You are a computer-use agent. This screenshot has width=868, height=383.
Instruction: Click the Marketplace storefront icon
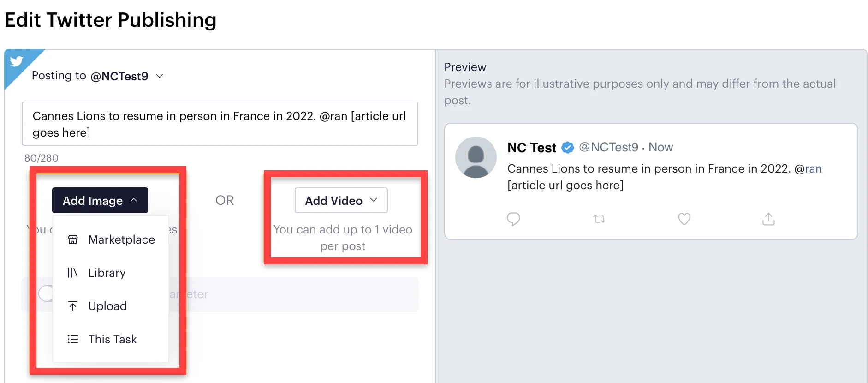point(73,239)
